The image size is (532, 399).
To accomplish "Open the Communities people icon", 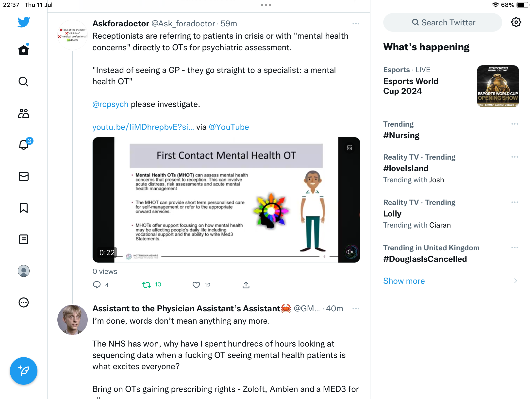I will (24, 113).
